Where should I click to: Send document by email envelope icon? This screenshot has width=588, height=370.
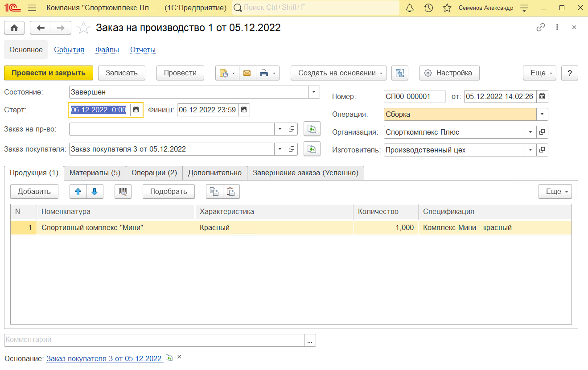point(247,73)
